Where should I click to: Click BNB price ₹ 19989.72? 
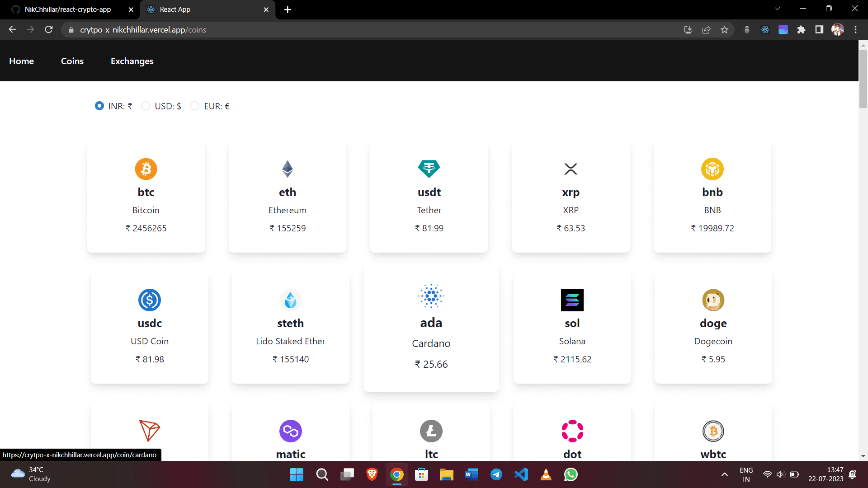712,228
